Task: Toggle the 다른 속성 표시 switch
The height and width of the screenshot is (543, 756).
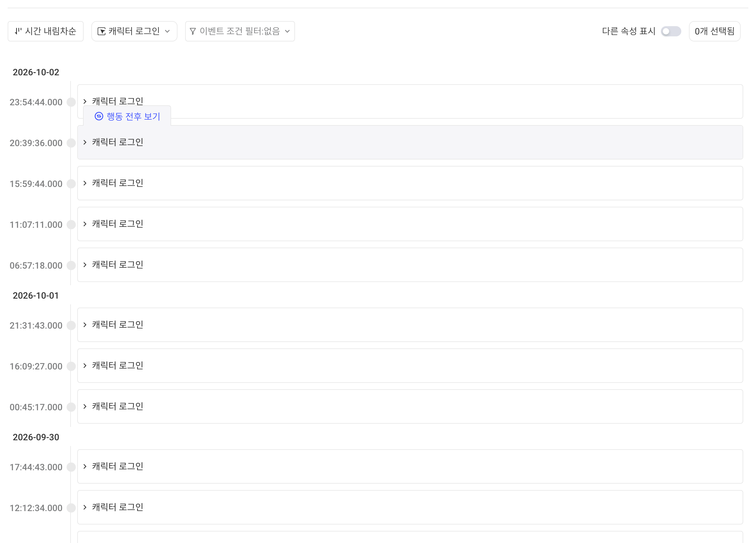Action: coord(671,31)
